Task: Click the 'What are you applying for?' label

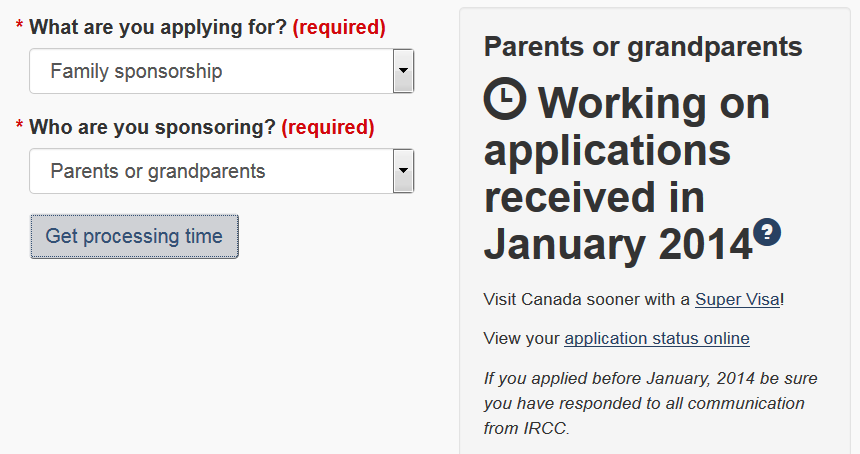Action: 158,27
